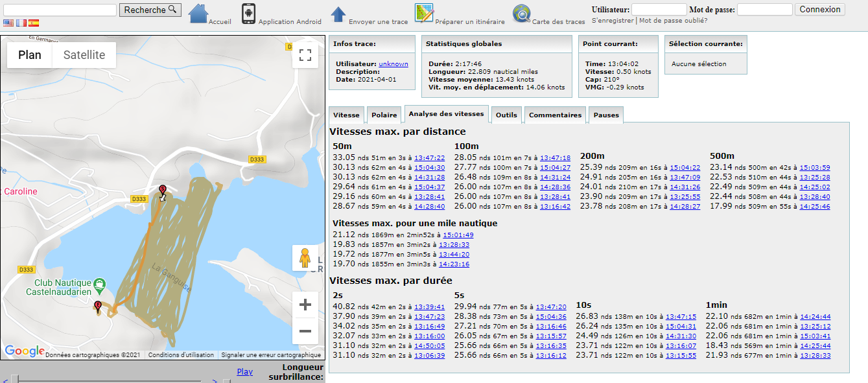Switch to the Pauses tab
This screenshot has height=383, width=868.
coord(606,115)
